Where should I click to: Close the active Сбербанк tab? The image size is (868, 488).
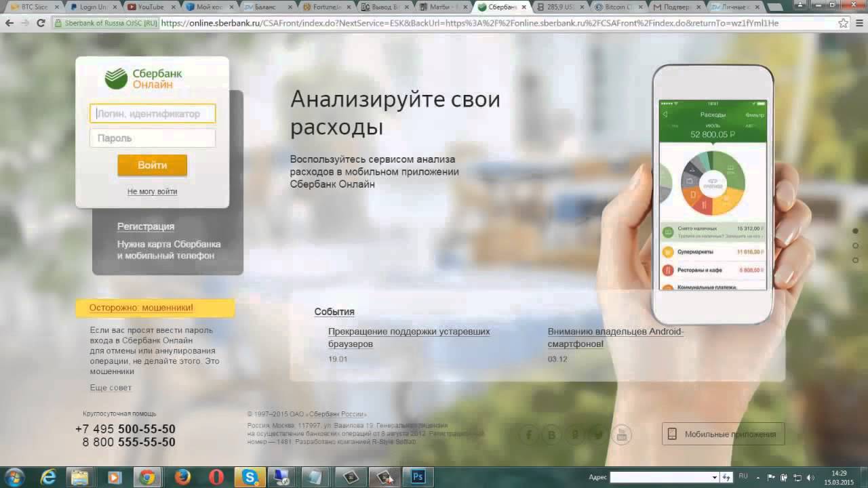pyautogui.click(x=524, y=7)
